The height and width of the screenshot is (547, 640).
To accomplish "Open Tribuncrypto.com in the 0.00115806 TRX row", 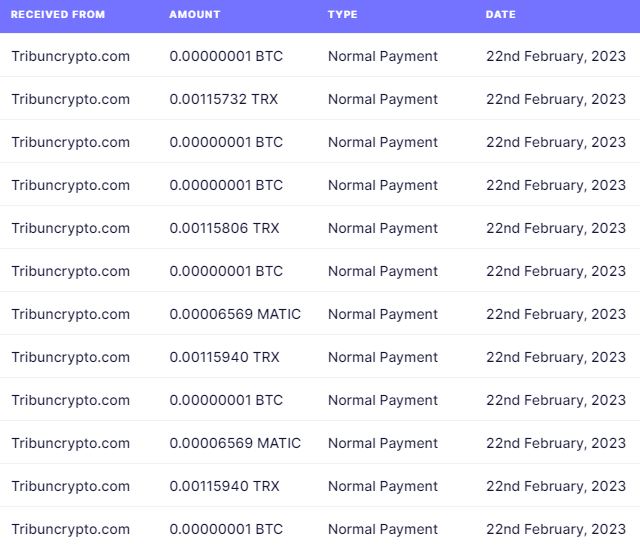I will click(71, 228).
